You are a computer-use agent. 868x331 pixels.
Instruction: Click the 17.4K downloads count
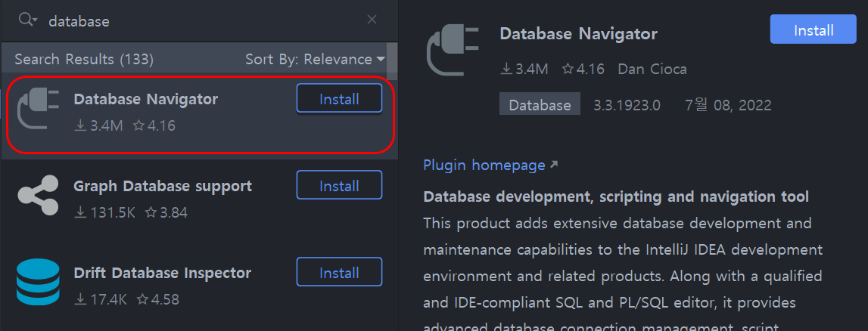click(100, 299)
